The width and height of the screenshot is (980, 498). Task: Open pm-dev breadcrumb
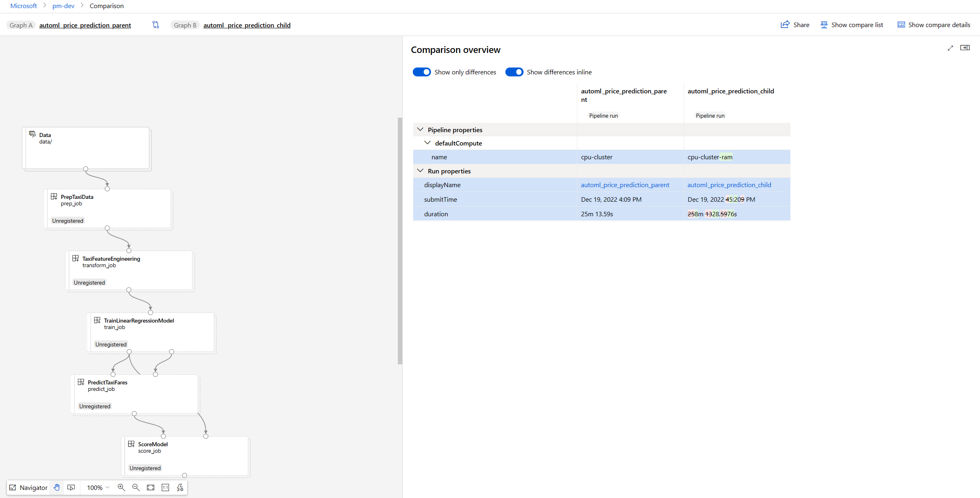click(63, 6)
